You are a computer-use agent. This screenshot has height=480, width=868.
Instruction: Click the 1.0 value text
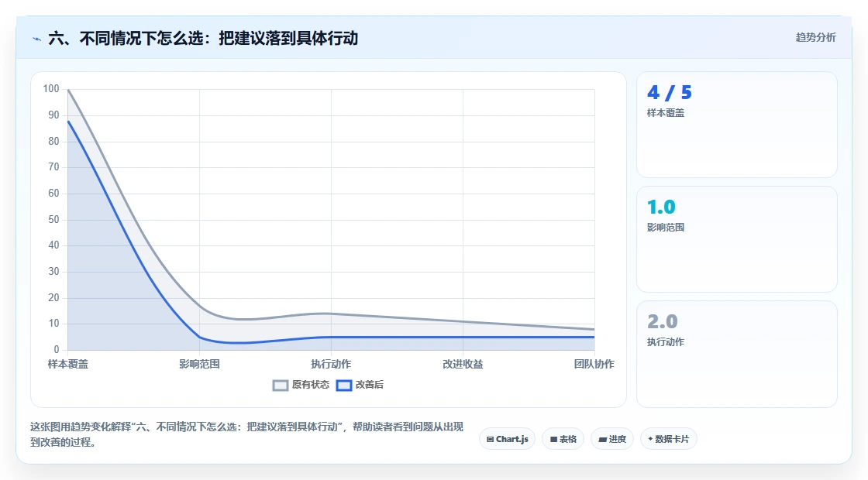(x=661, y=207)
